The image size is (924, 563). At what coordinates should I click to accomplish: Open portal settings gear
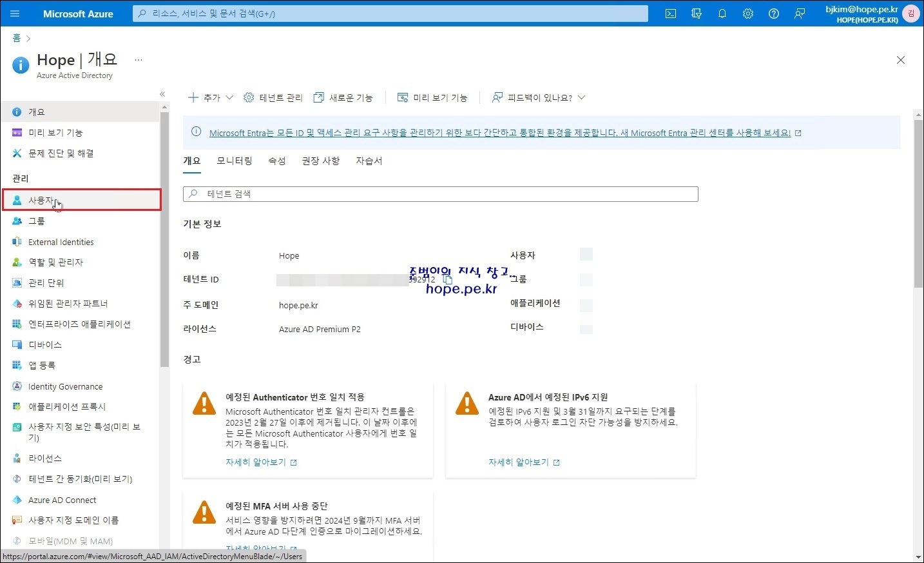[748, 14]
